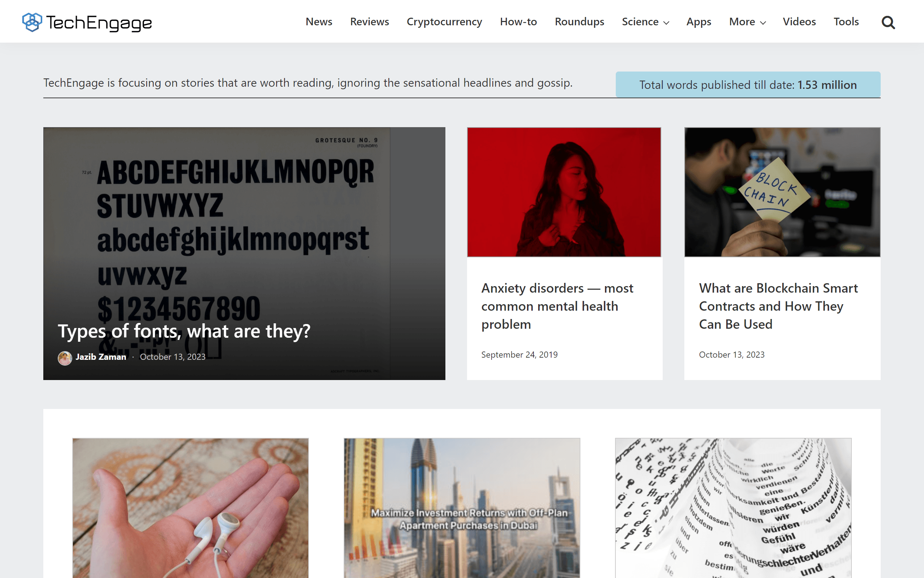924x578 pixels.
Task: Expand the Science dropdown arrow
Action: pos(666,22)
